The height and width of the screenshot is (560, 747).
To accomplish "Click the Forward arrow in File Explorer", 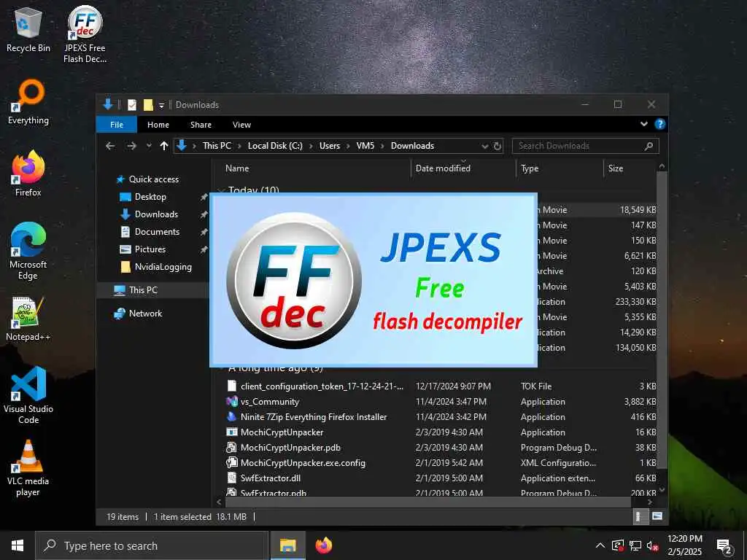I will point(131,146).
